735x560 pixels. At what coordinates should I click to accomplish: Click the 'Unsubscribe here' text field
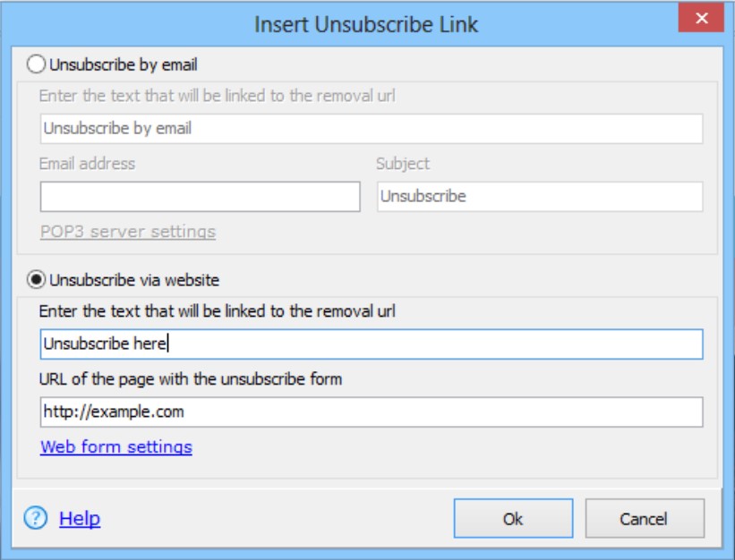(372, 344)
